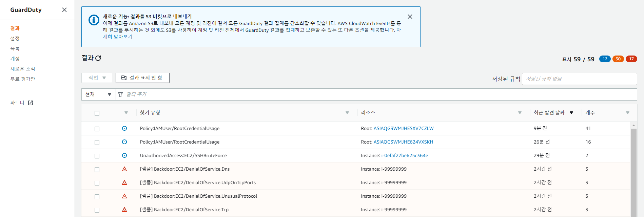Image resolution: width=644 pixels, height=217 pixels.
Task: Check the first RootCredentialUsage row checkbox
Action: tap(97, 129)
